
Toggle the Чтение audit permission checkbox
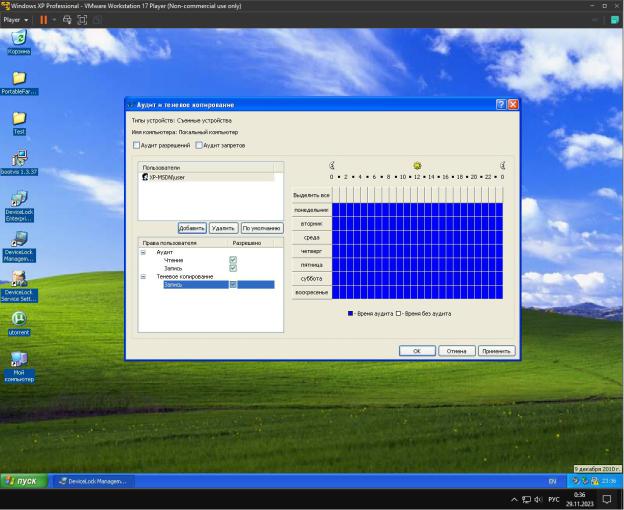click(233, 260)
